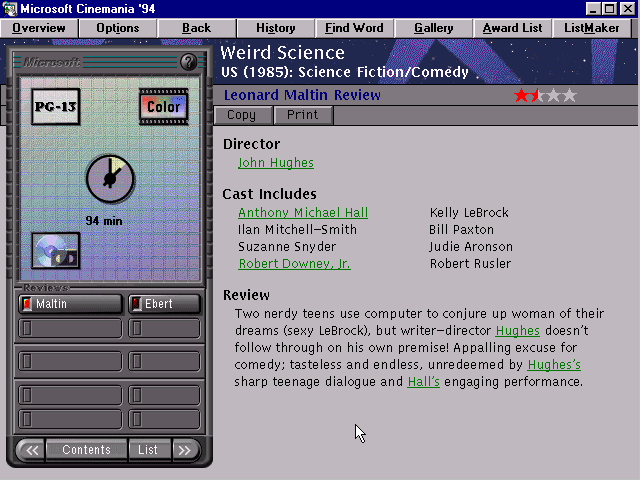Open Find Word
The width and height of the screenshot is (640, 480).
pos(354,28)
